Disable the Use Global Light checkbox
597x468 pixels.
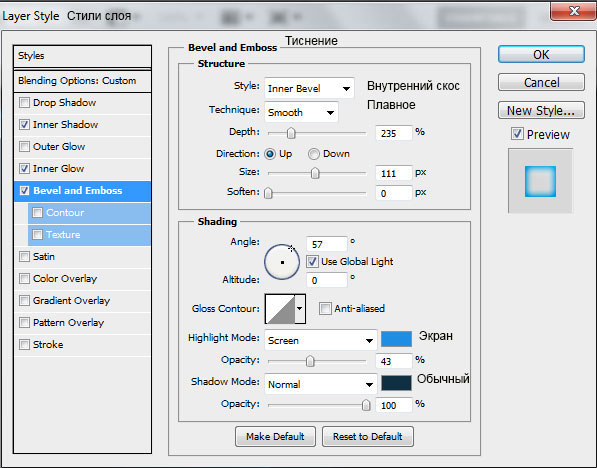coord(312,262)
